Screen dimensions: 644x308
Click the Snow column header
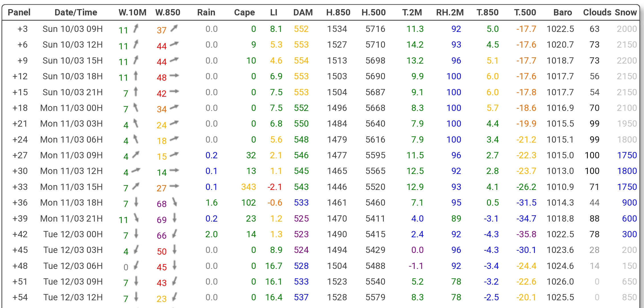click(626, 12)
